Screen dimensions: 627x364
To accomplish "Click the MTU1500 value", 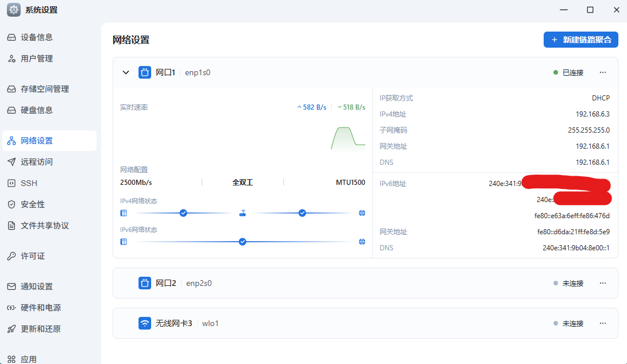I will (351, 182).
